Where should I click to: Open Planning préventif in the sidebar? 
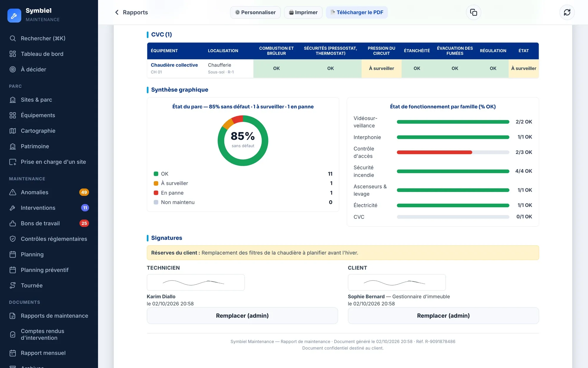coord(49,270)
